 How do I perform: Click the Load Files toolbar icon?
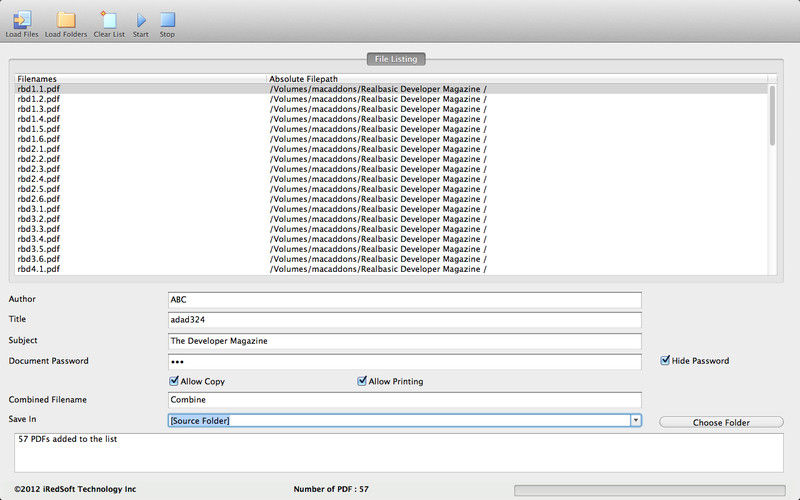pos(22,24)
